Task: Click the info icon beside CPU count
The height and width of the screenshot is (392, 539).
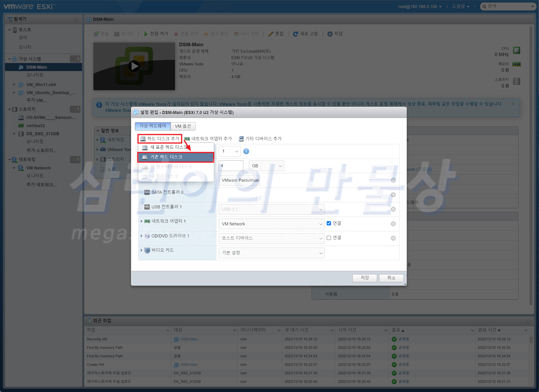Action: [246, 151]
